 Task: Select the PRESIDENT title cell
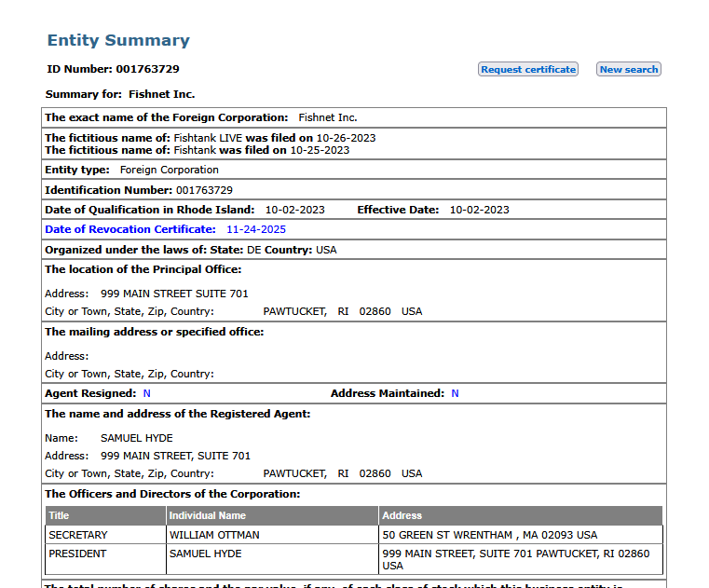click(x=106, y=559)
